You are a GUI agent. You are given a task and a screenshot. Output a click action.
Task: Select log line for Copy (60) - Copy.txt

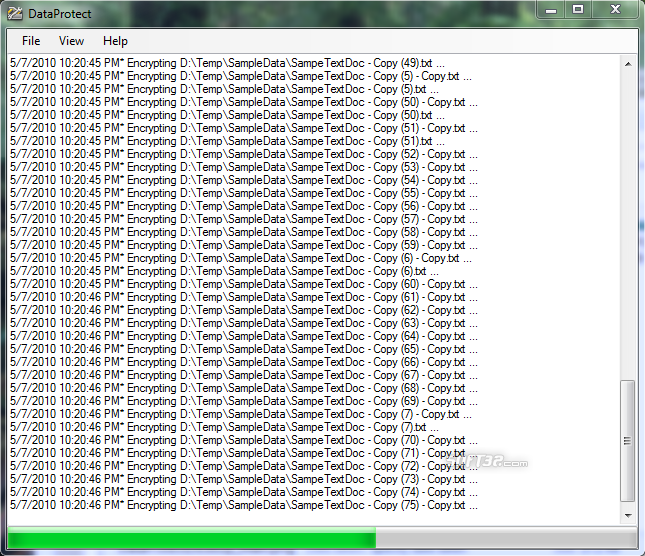pos(244,285)
